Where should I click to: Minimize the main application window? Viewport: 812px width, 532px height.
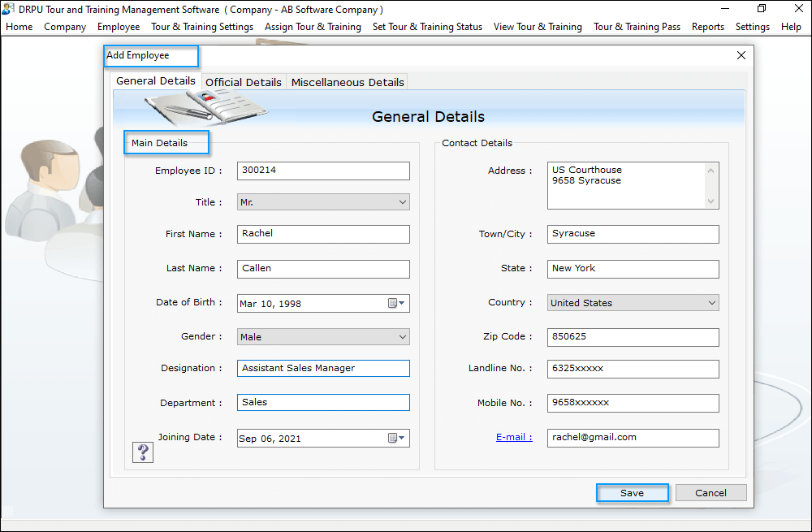click(724, 9)
